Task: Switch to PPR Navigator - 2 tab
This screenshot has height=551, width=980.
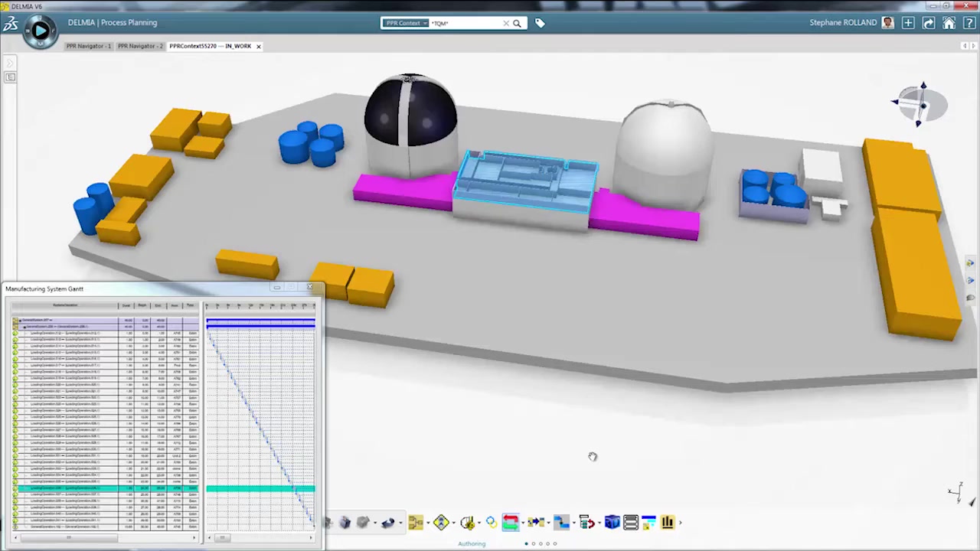Action: pos(139,46)
